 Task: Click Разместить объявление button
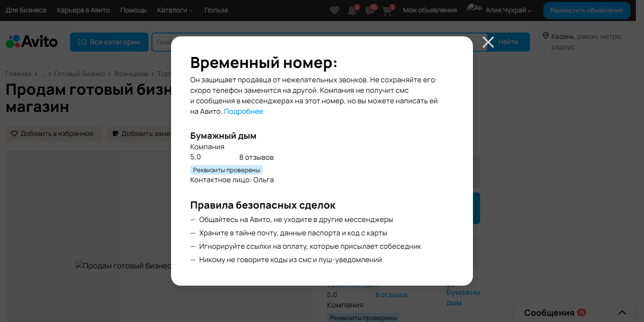[586, 10]
